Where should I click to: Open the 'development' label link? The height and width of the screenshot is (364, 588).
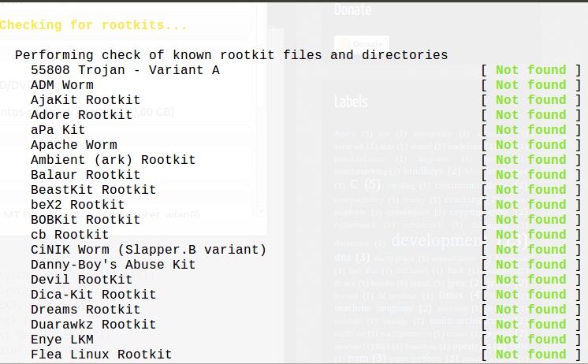click(x=437, y=240)
